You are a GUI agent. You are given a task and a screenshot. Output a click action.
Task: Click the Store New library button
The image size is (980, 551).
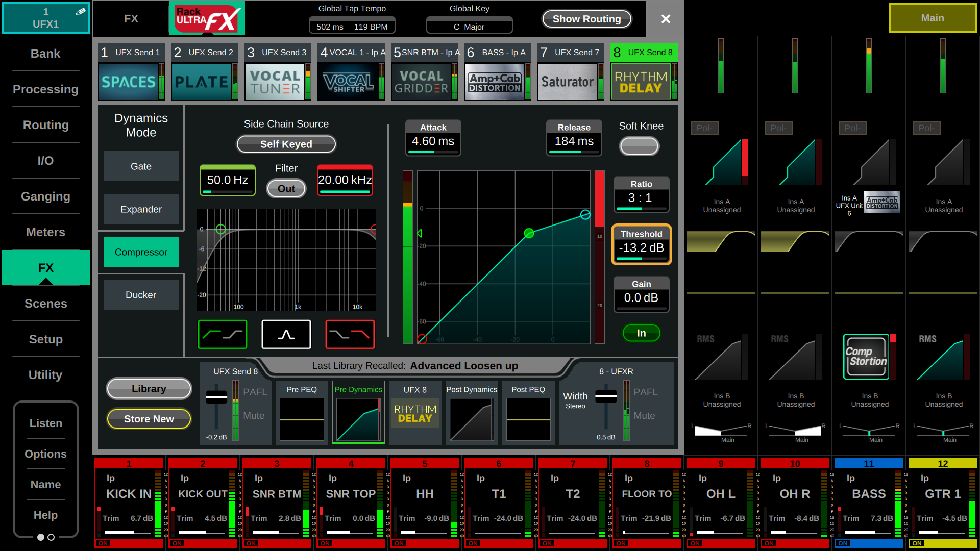click(149, 419)
